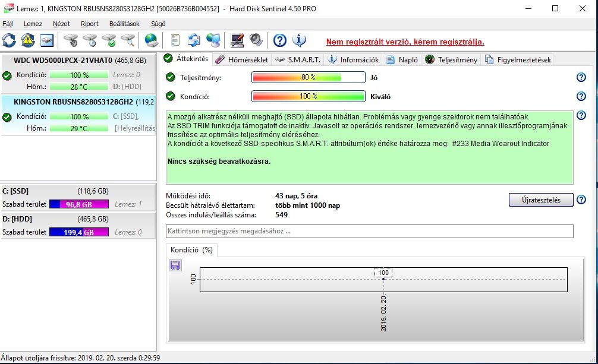Switch to the Hőmérséklet tab

pyautogui.click(x=242, y=59)
